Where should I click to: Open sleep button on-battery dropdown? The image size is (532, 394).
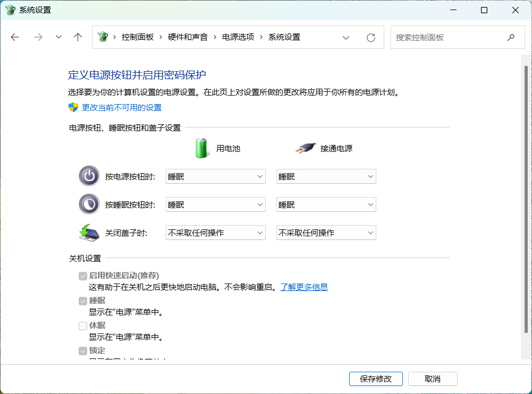215,204
